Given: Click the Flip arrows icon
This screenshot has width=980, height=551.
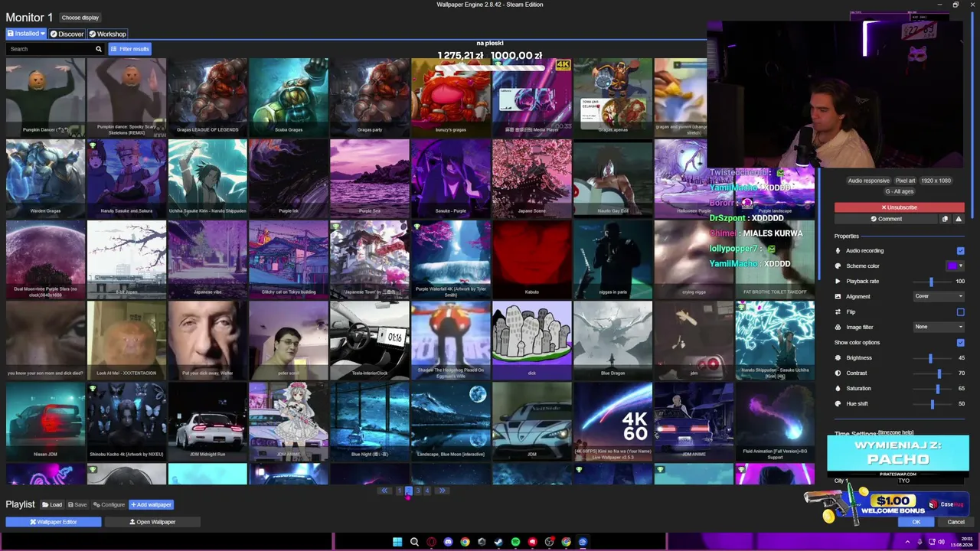Looking at the screenshot, I should [838, 312].
